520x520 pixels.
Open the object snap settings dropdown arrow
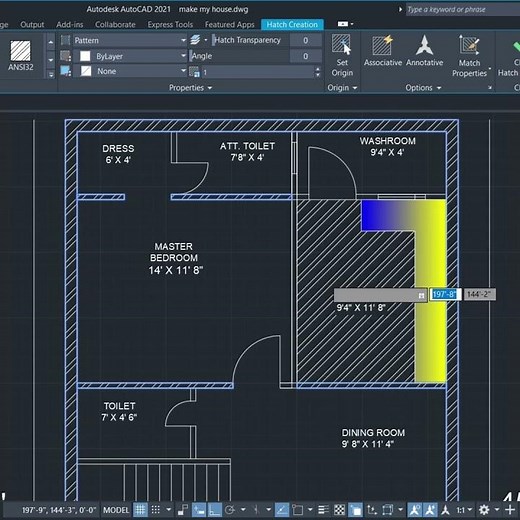click(x=310, y=509)
